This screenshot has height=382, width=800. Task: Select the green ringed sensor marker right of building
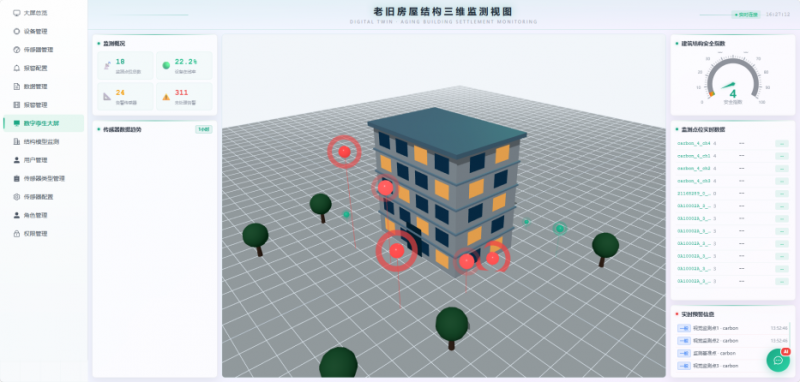click(560, 228)
